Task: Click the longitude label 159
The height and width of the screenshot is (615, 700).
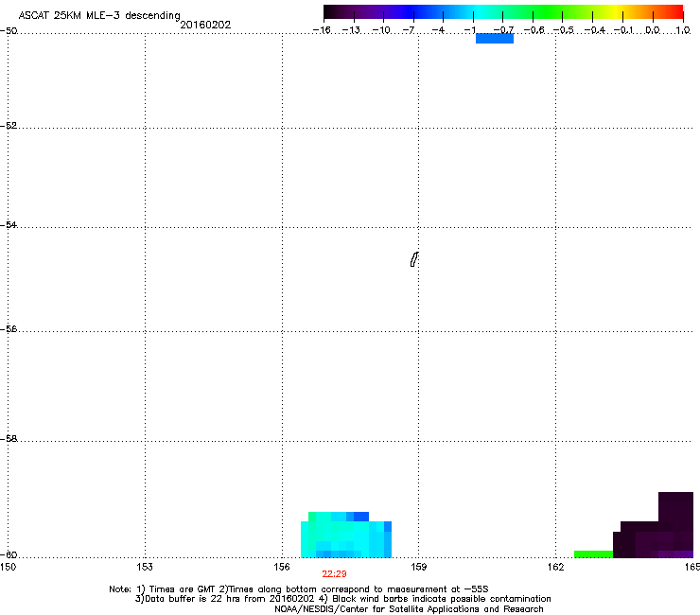Action: point(419,567)
